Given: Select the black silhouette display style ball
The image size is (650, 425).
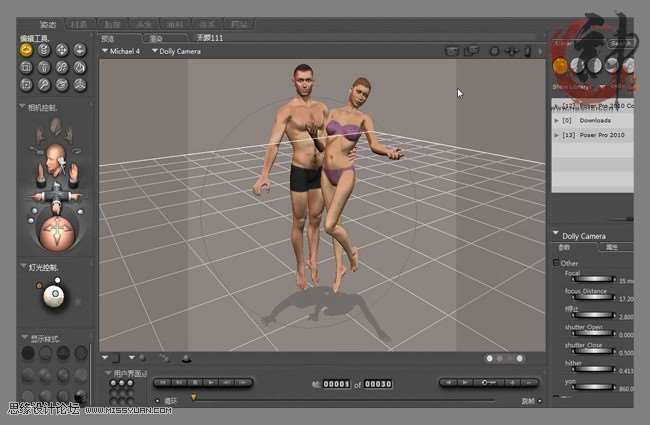Looking at the screenshot, I should (28, 353).
